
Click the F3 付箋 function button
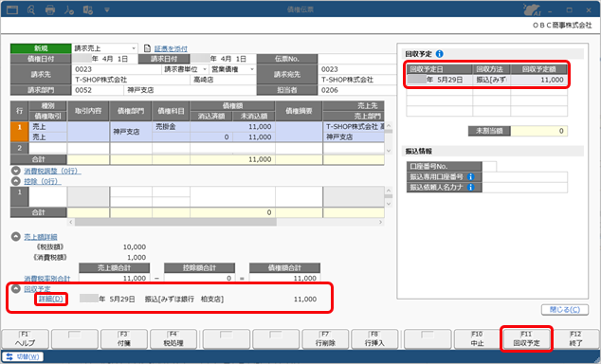pos(124,339)
